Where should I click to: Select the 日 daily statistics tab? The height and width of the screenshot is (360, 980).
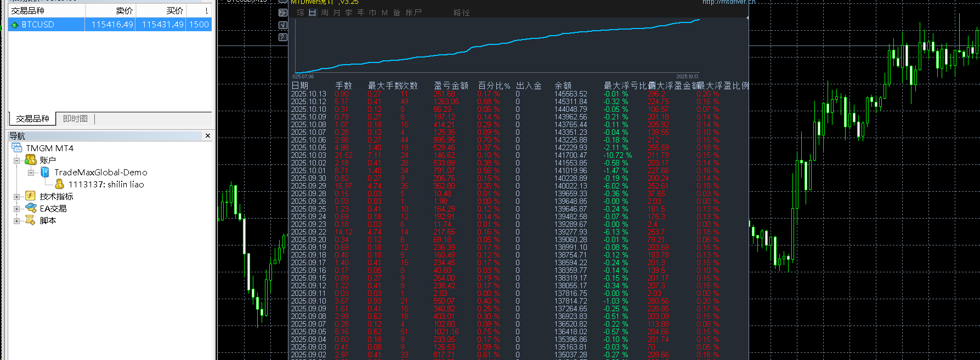click(313, 13)
